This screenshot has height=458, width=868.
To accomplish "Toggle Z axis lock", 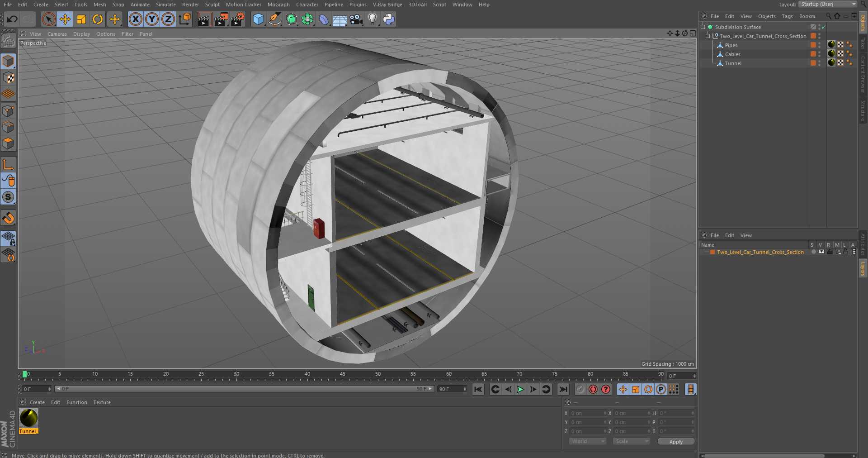I will click(168, 19).
